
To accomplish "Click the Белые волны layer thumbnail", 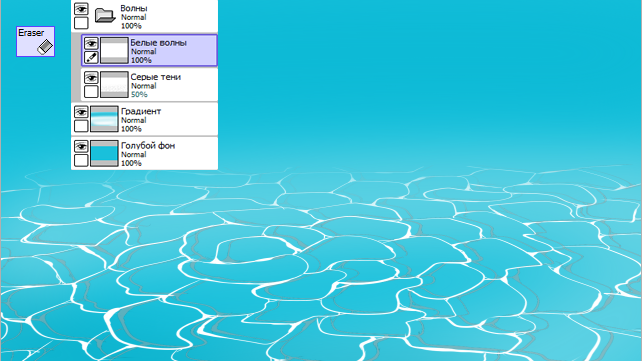I will coord(114,50).
